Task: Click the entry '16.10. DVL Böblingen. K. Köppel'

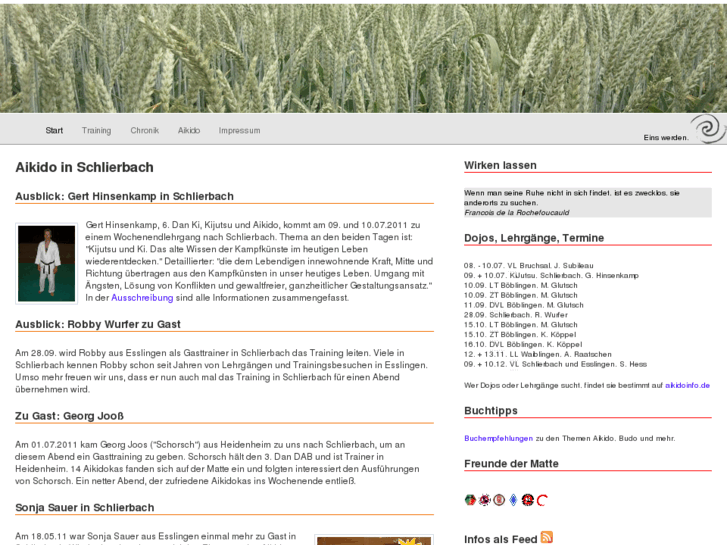Action: point(523,345)
